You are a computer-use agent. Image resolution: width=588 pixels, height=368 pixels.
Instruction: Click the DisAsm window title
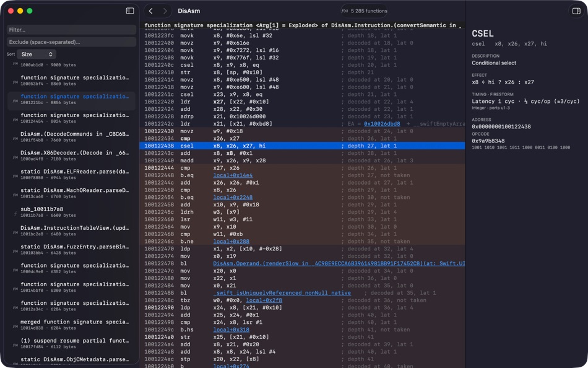coord(189,11)
